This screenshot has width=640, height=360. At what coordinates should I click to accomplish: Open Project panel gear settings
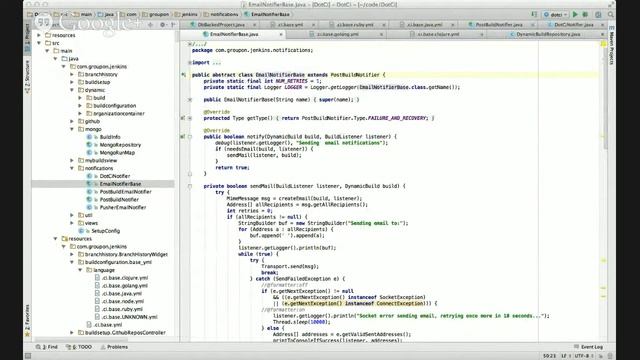[162, 25]
